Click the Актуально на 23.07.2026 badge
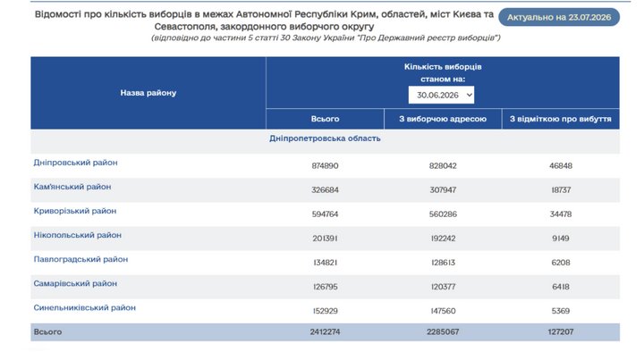Viewport: 644px width, 352px height. point(559,17)
